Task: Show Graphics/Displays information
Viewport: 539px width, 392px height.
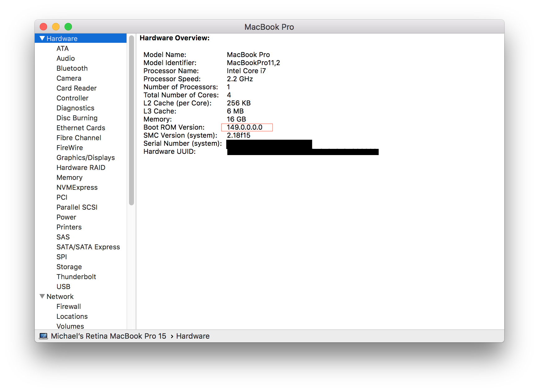Action: 86,158
